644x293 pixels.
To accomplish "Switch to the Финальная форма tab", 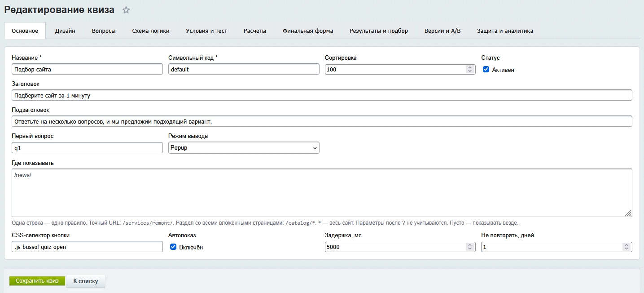I will [308, 31].
